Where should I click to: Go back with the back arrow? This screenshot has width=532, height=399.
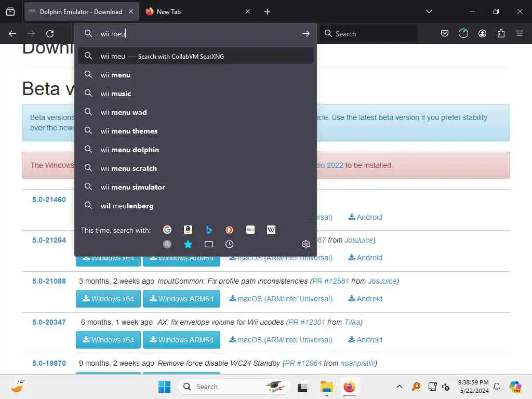(x=12, y=34)
